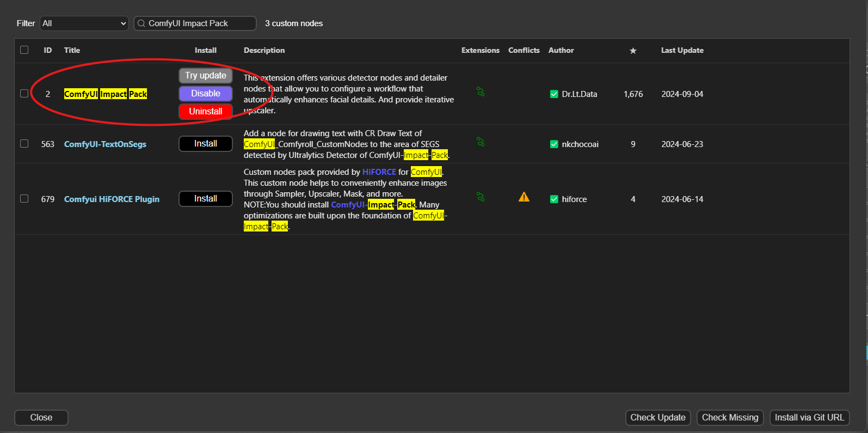Click the date 2024-09-04
Screen dimensions: 868x433
(x=682, y=94)
